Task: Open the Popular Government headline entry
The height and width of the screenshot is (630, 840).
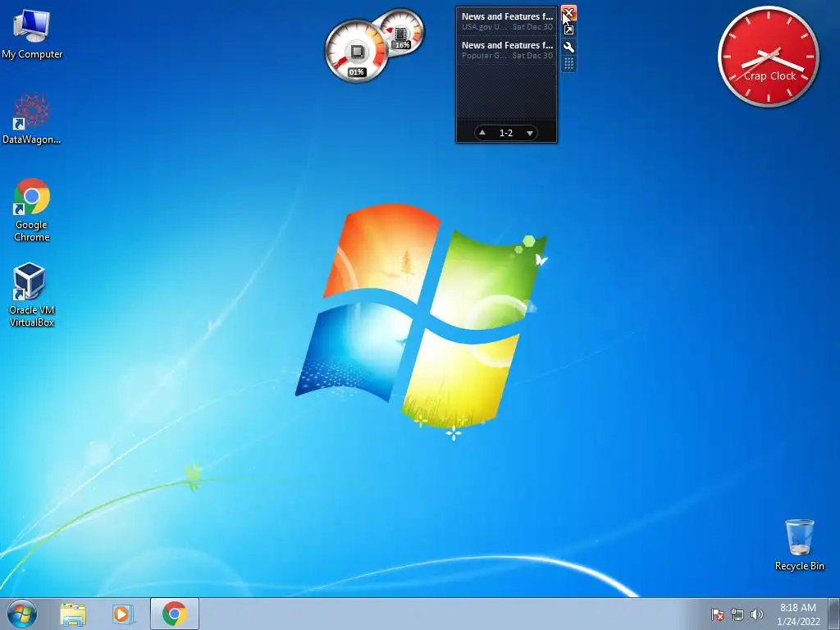Action: 507,50
